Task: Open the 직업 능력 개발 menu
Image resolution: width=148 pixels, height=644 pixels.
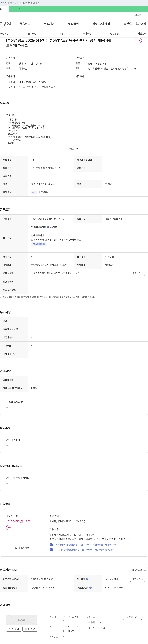Action: click(101, 24)
